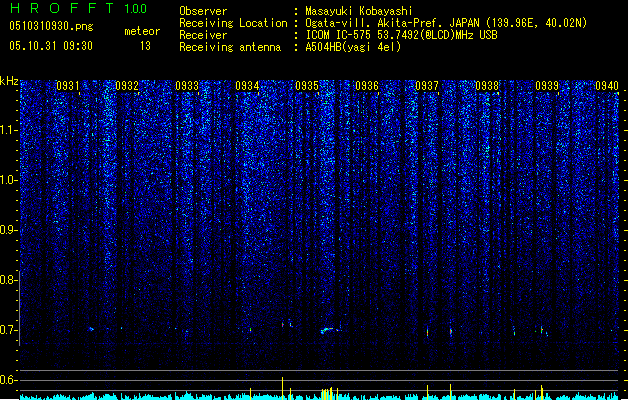This screenshot has width=629, height=400.
Task: Click the 0933 time marker
Action: (187, 85)
